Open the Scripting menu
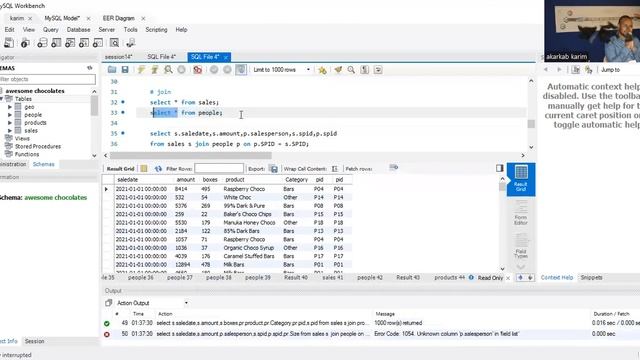The image size is (640, 360). (156, 30)
